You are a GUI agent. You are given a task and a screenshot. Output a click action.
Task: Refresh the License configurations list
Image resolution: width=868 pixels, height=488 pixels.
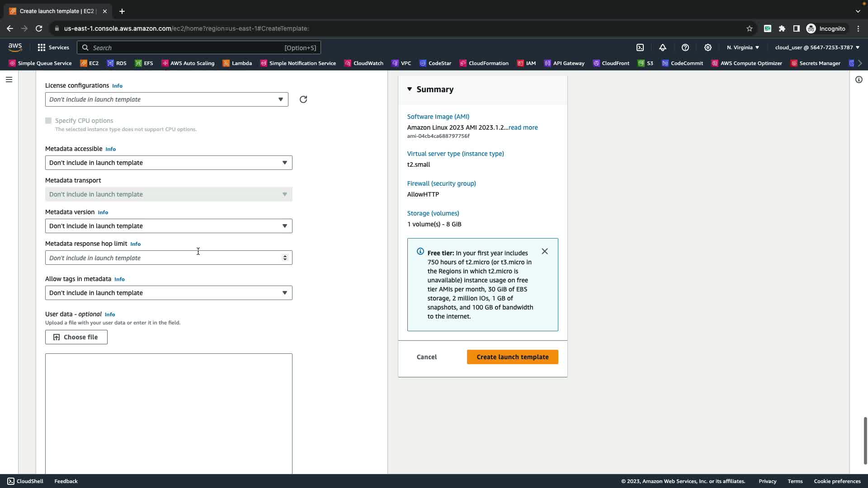point(303,99)
